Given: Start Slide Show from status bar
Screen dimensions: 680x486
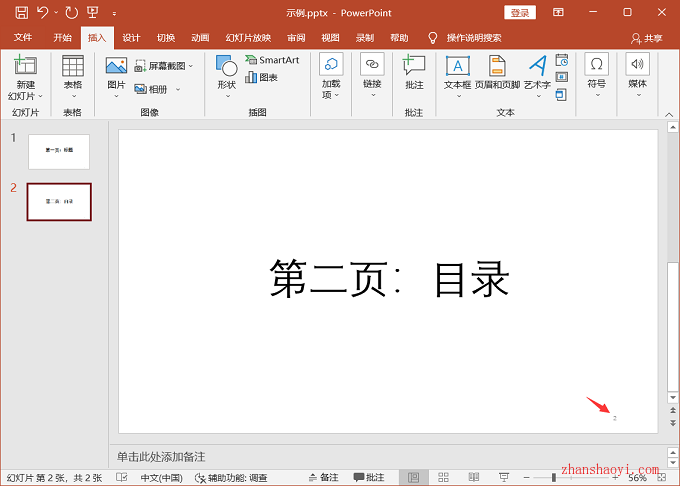Looking at the screenshot, I should [x=503, y=477].
